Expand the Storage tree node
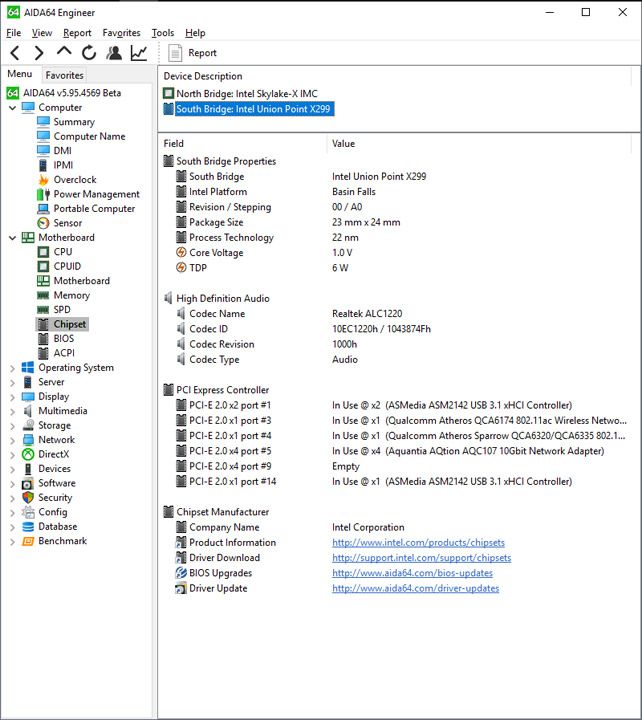This screenshot has width=642, height=720. (12, 426)
